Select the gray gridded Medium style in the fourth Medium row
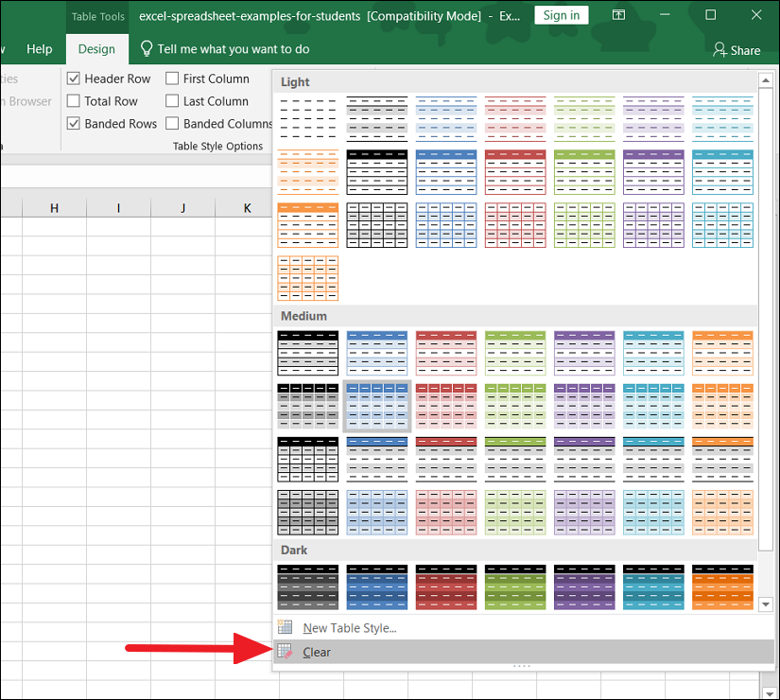Viewport: 780px width, 700px height. [x=308, y=513]
